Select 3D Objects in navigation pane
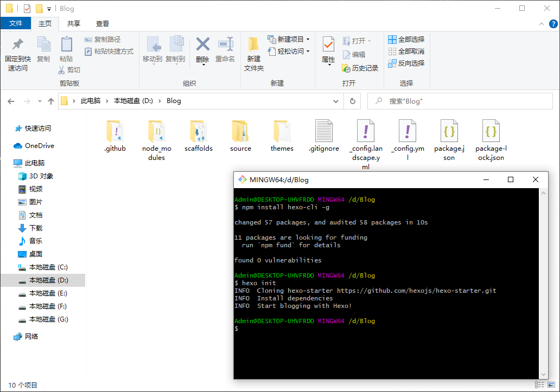The image size is (560, 392). point(36,176)
